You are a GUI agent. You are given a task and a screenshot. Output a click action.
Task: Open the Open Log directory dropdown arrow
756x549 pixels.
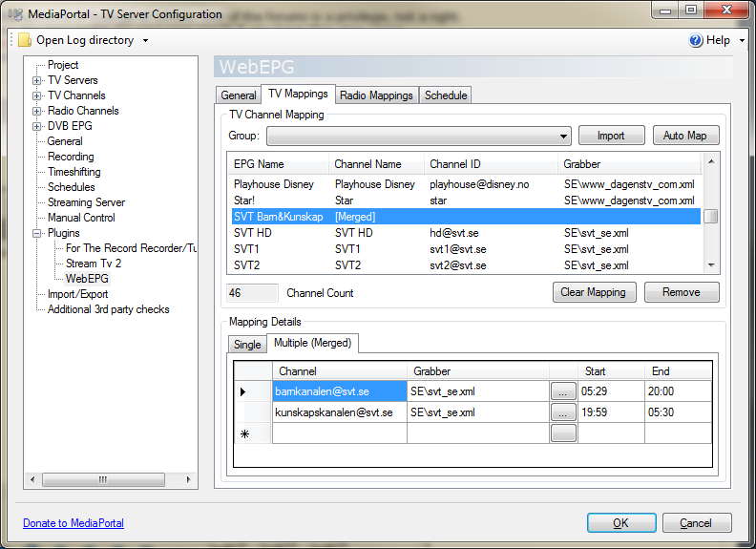pyautogui.click(x=145, y=41)
